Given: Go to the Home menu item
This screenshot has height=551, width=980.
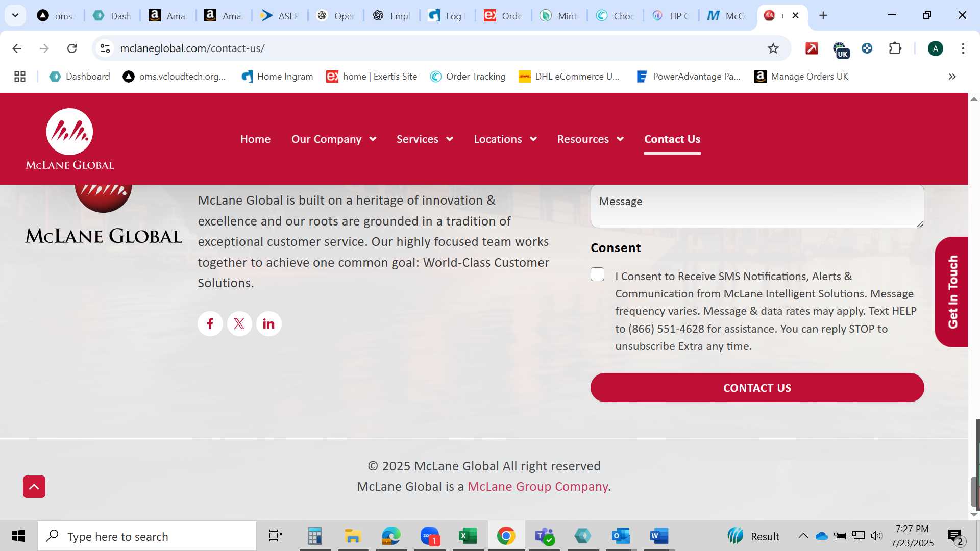Looking at the screenshot, I should pos(255,139).
